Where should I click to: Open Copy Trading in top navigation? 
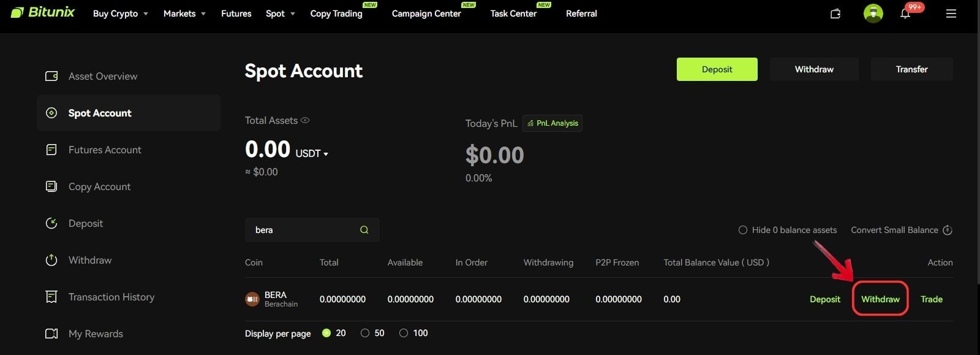point(336,13)
